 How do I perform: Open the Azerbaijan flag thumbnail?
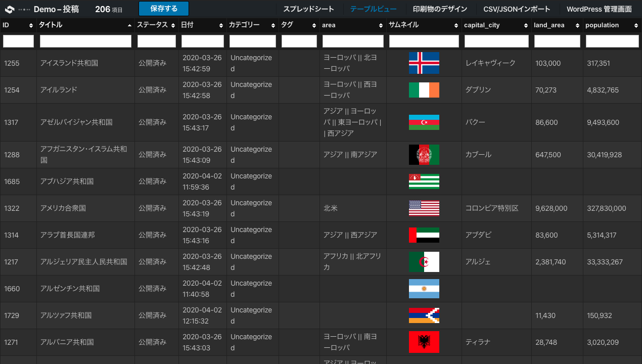[424, 122]
